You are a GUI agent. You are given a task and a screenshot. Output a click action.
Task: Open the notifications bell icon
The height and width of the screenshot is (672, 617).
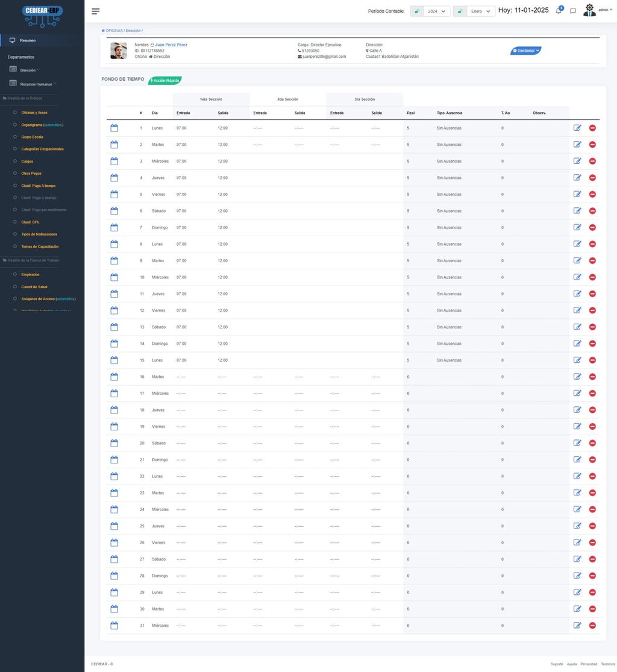[x=559, y=11]
